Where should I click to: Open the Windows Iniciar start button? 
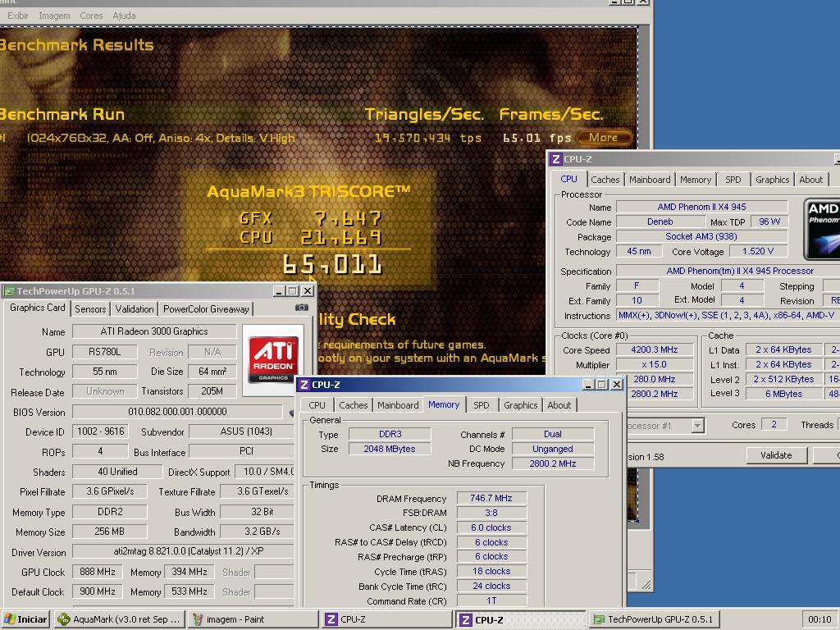point(25,619)
